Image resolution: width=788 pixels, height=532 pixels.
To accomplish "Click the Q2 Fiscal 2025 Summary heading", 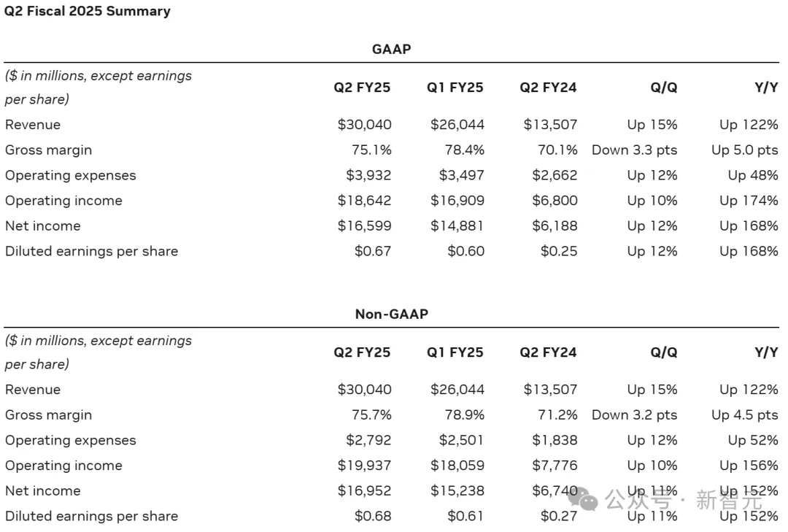I will 88,11.
